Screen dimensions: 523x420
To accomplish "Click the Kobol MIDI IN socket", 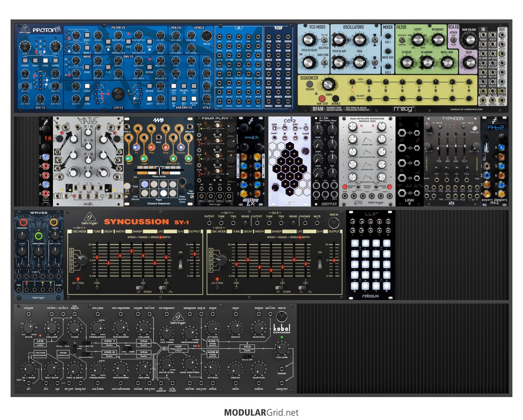I will click(x=281, y=317).
